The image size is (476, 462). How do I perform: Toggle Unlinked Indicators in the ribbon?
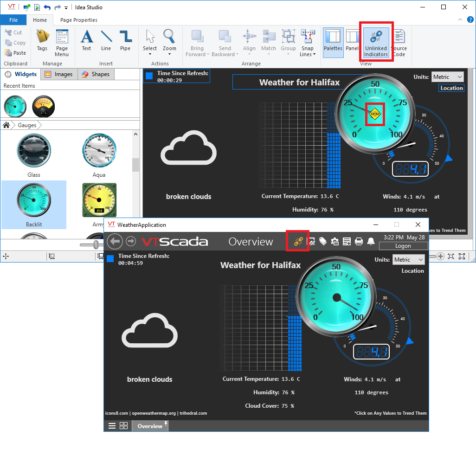[x=375, y=43]
